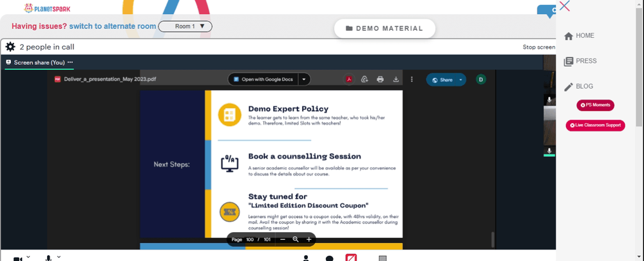The height and width of the screenshot is (261, 644).
Task: Open BLOG in side menu
Action: click(x=579, y=86)
